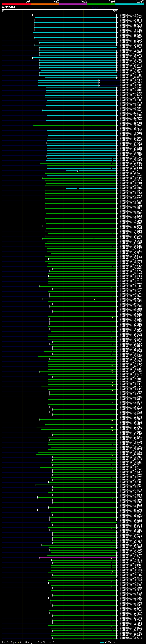
Task: Select the UniRef100_B8LL06 label
Action: click(131, 58)
